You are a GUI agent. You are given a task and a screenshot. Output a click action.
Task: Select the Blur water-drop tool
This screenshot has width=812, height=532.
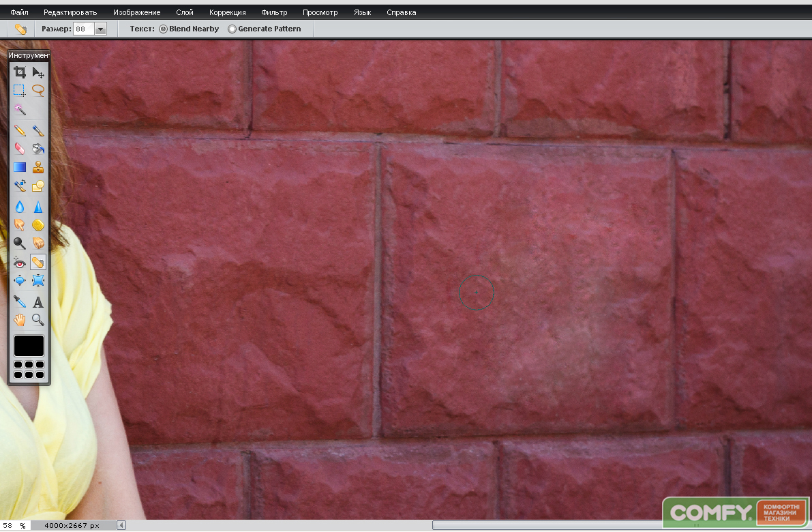[20, 207]
